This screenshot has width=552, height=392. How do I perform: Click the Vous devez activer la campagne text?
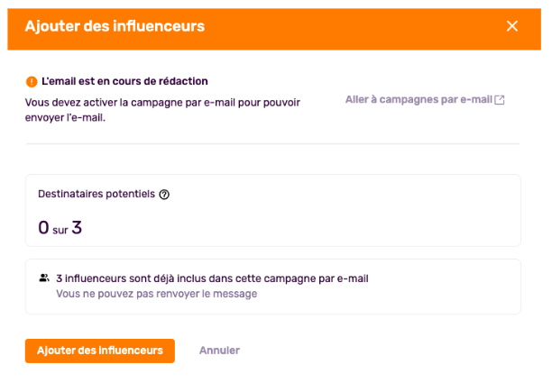click(162, 110)
